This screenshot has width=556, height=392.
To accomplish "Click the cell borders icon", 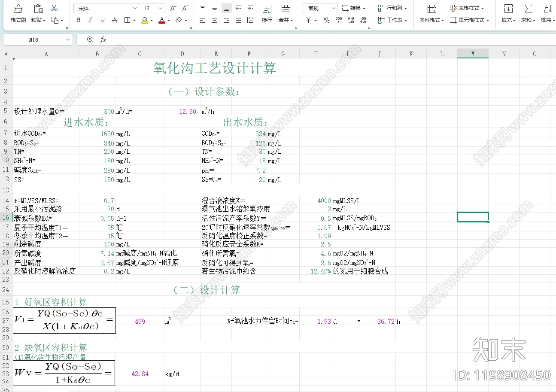I will point(127,20).
